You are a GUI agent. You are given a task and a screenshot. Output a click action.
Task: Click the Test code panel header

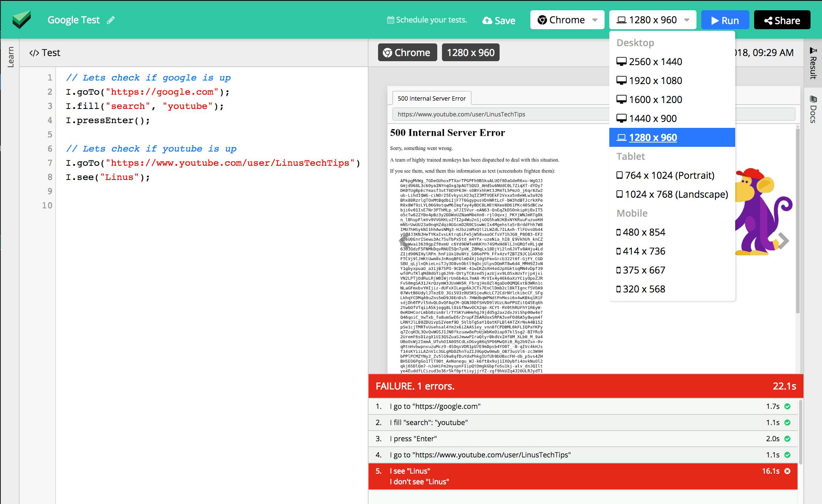(x=45, y=53)
